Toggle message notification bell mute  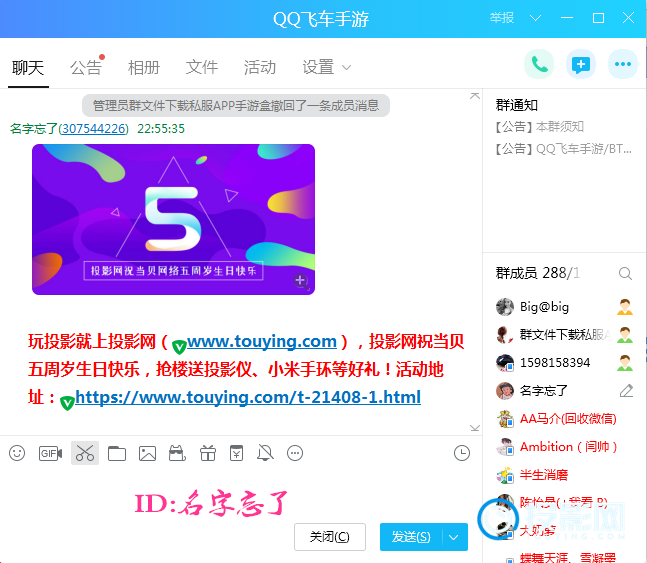click(265, 453)
